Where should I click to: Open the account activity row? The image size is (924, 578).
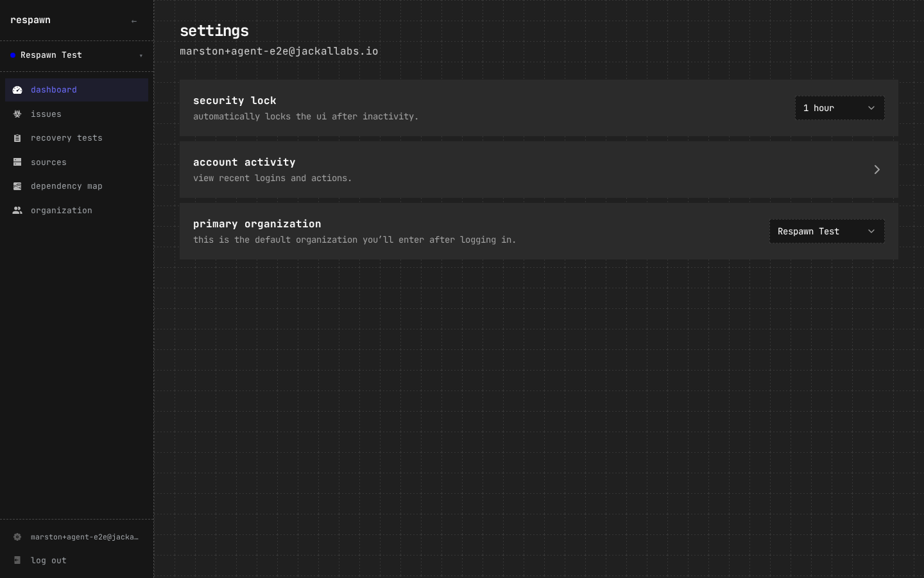[x=539, y=170]
